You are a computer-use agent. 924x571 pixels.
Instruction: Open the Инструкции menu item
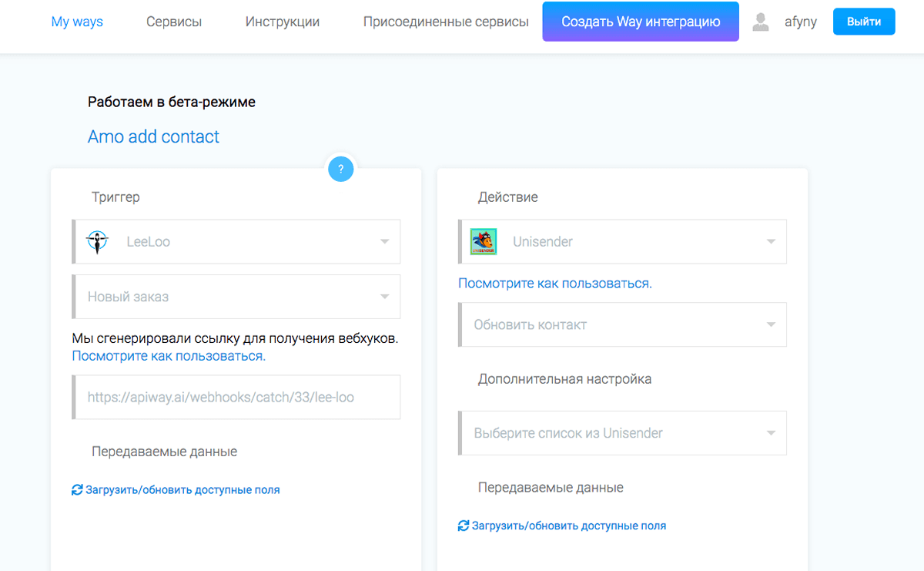pos(283,22)
